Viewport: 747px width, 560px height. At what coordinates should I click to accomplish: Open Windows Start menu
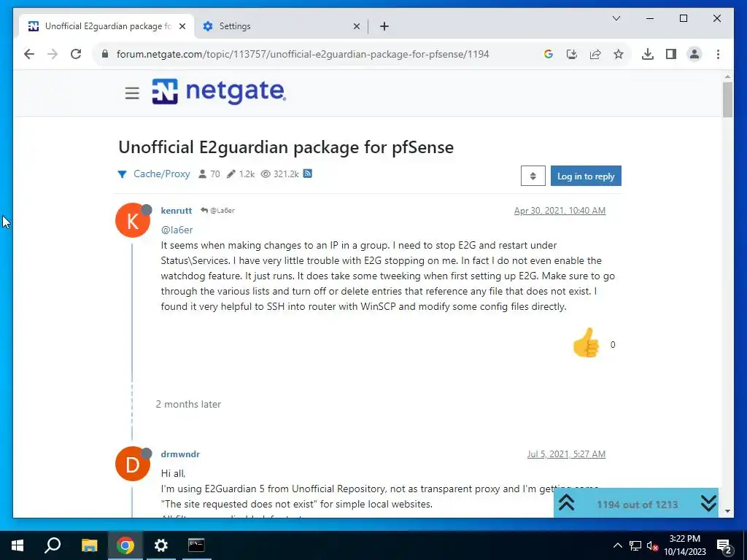(18, 545)
